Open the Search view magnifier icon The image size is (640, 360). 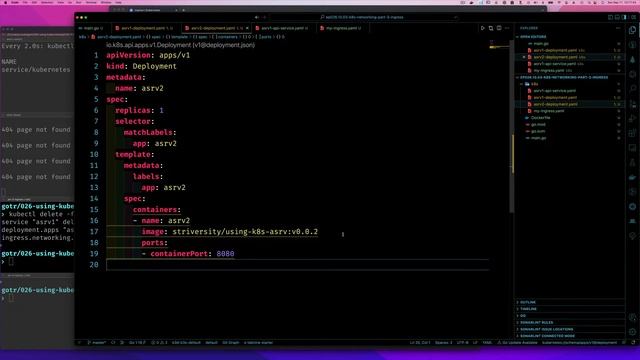click(x=633, y=89)
